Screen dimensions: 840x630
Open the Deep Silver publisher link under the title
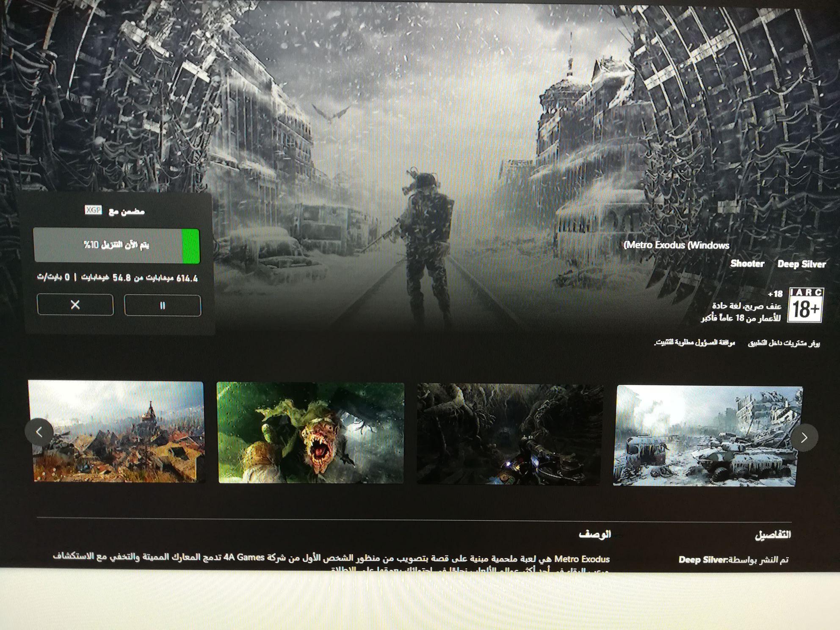pyautogui.click(x=801, y=264)
